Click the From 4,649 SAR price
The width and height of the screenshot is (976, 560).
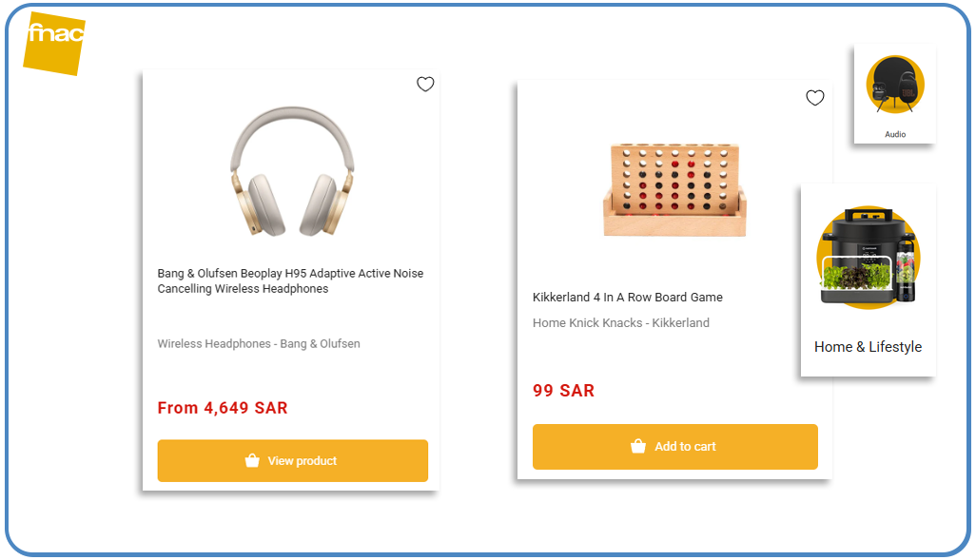tap(223, 408)
